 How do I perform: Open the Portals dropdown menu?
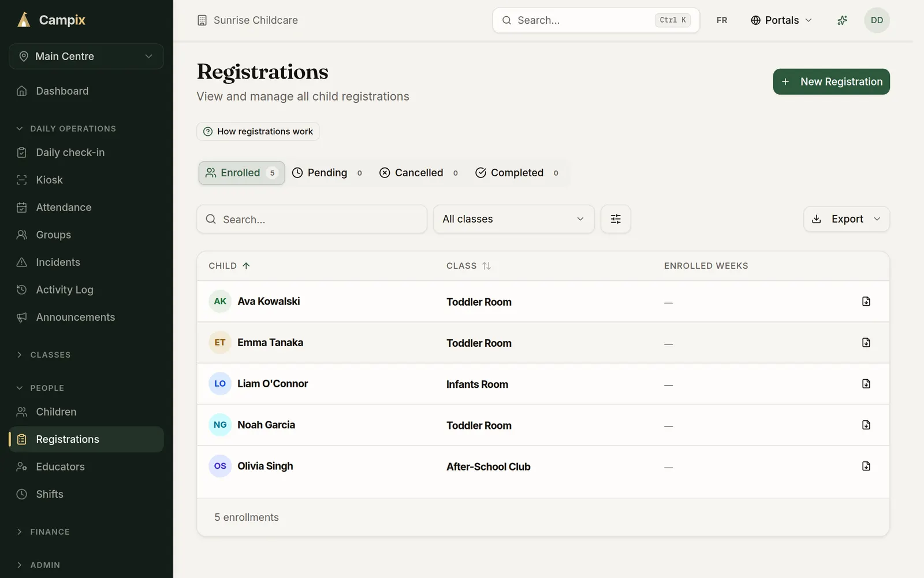[x=781, y=20]
